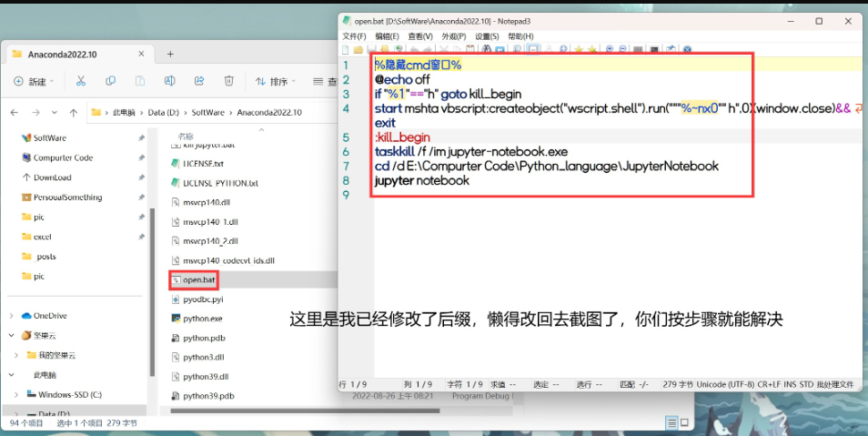Open the 文件(F) menu in Notepad3
This screenshot has height=436, width=868.
click(x=354, y=36)
